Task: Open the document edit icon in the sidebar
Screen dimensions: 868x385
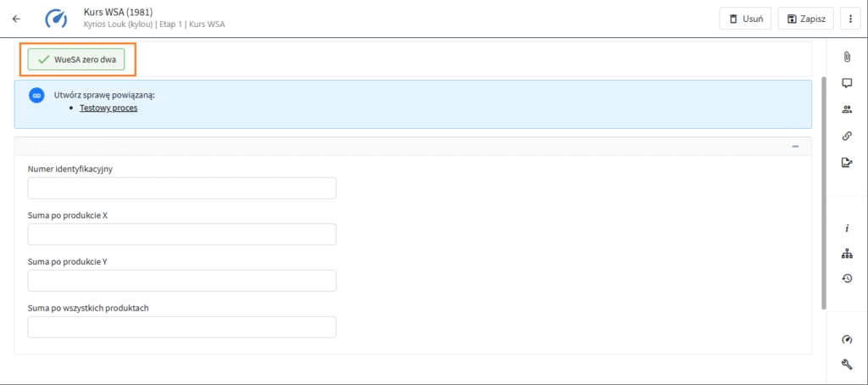Action: point(846,162)
